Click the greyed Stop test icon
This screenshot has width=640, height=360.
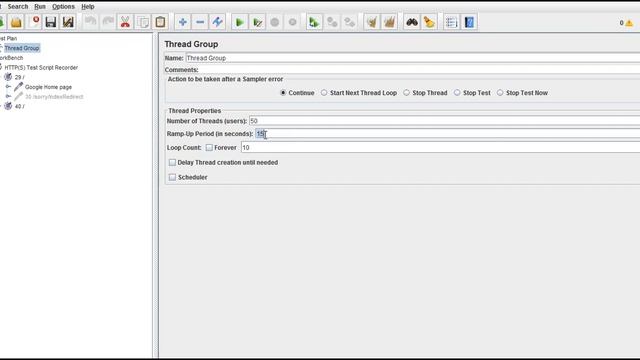point(275,22)
